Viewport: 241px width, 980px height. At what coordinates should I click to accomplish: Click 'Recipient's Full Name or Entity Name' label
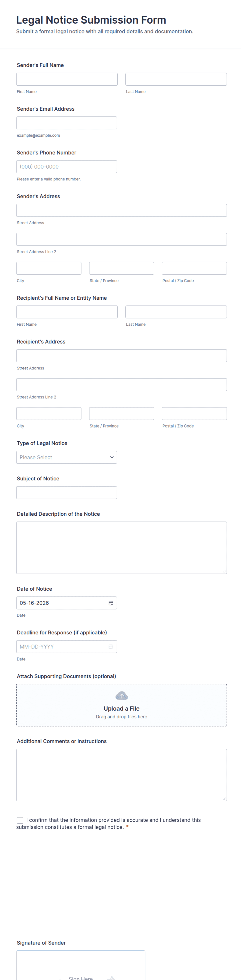click(62, 298)
